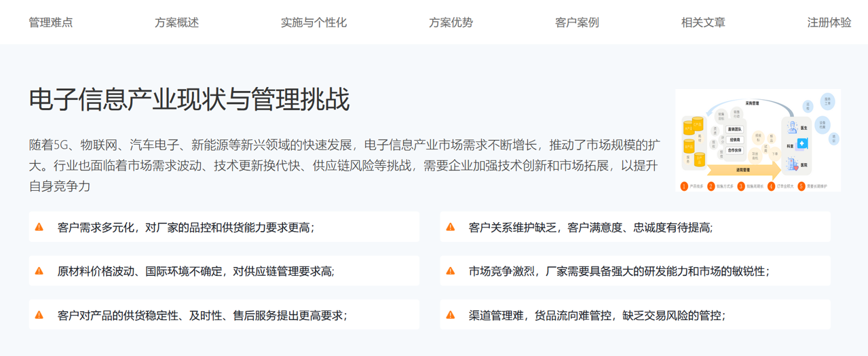The height and width of the screenshot is (356, 868).
Task: Click the warning icon beside 市场竞争激烈
Action: [451, 271]
